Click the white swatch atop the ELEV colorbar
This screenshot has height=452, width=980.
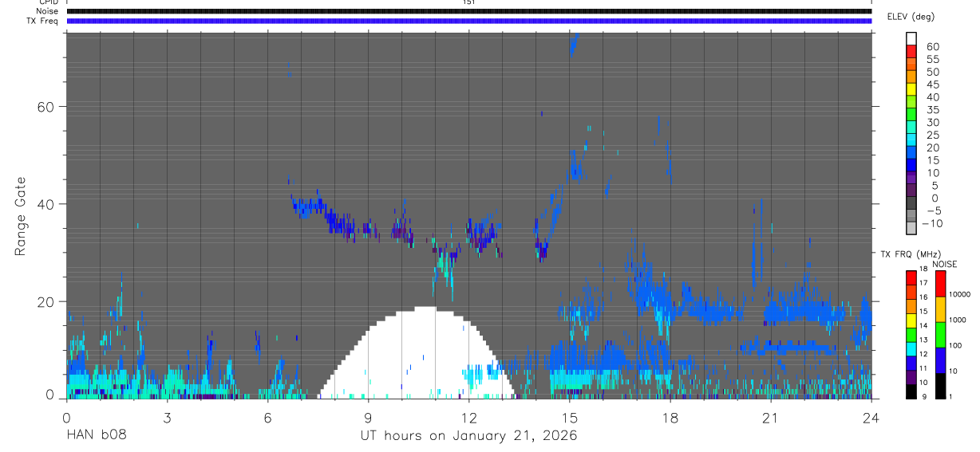coord(911,37)
